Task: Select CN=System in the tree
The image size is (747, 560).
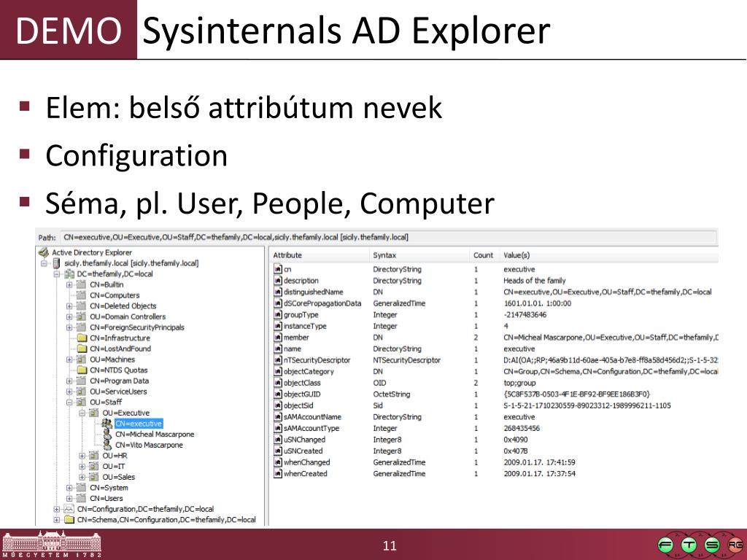Action: [109, 488]
